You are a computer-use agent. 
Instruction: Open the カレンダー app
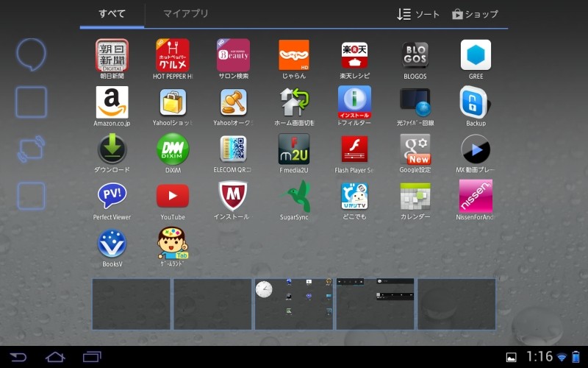415,196
